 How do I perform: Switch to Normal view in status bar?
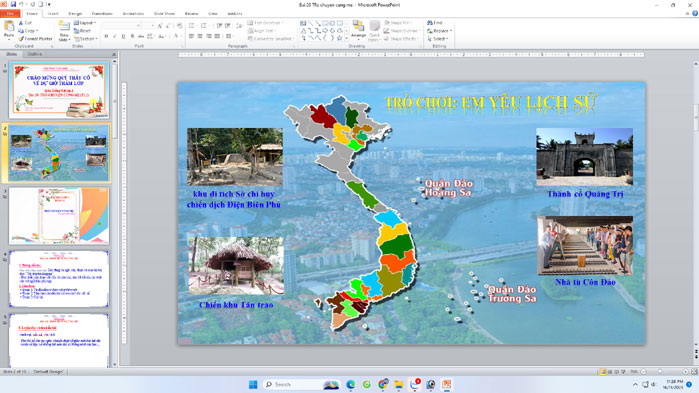(x=603, y=372)
